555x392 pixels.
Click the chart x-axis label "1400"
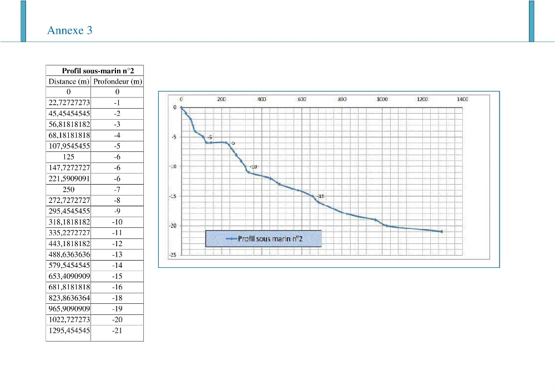462,99
